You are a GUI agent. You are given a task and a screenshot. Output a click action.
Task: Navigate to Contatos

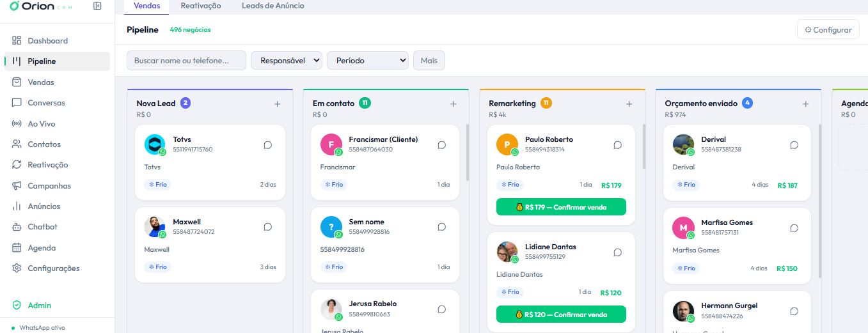[x=57, y=144]
